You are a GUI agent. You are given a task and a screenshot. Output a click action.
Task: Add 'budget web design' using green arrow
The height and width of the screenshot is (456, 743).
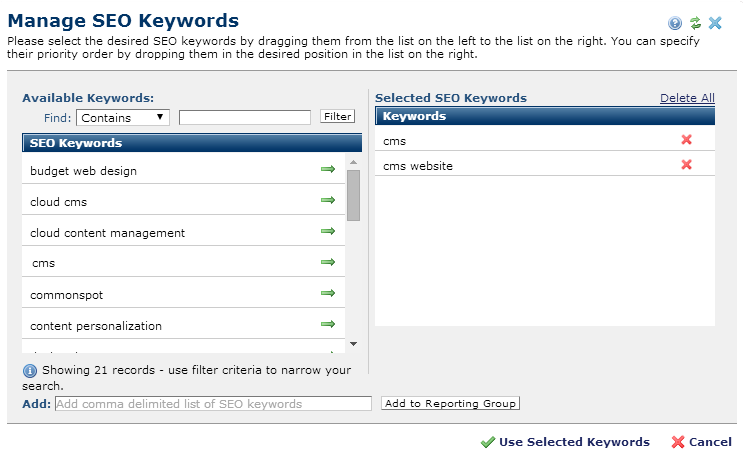(327, 170)
